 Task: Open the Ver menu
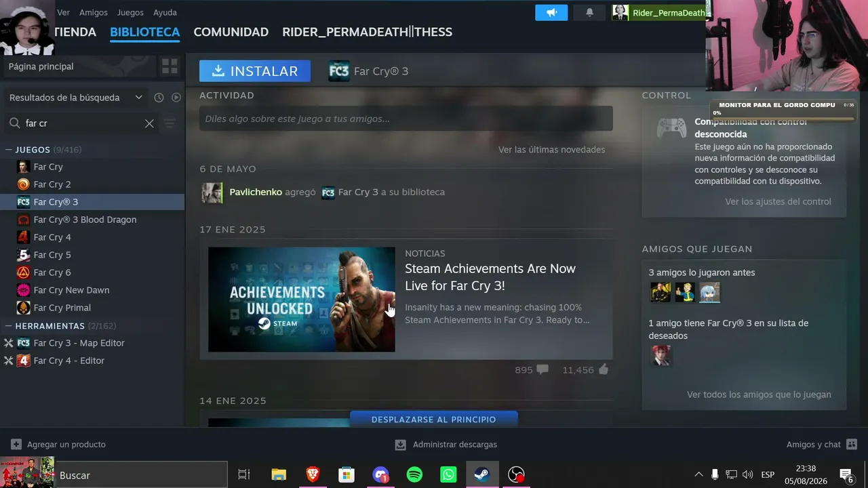[63, 12]
